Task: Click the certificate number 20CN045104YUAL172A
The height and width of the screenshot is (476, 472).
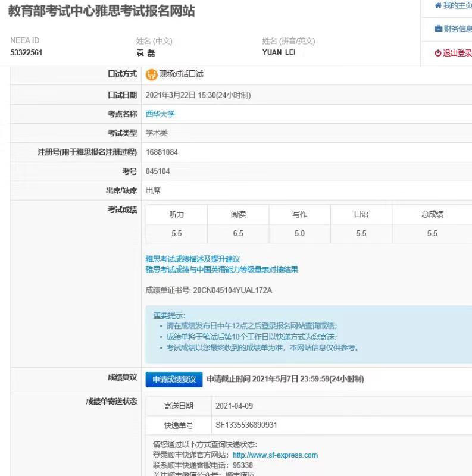Action: [233, 290]
